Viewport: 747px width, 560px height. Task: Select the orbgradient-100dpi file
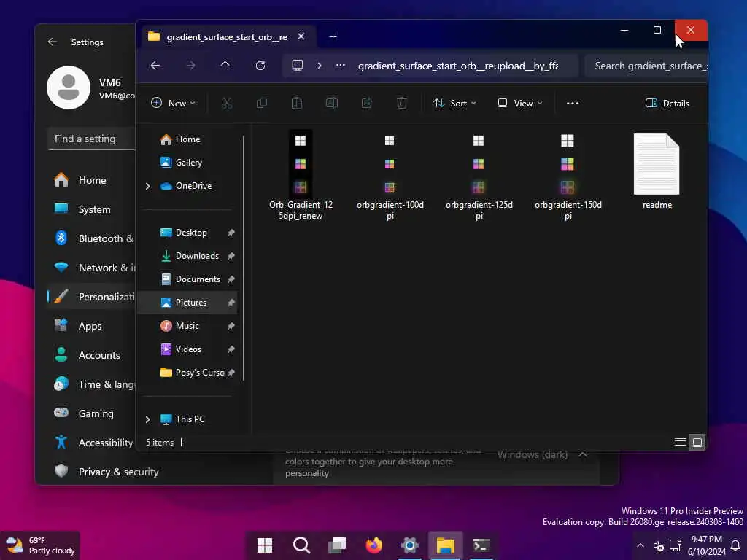(390, 176)
